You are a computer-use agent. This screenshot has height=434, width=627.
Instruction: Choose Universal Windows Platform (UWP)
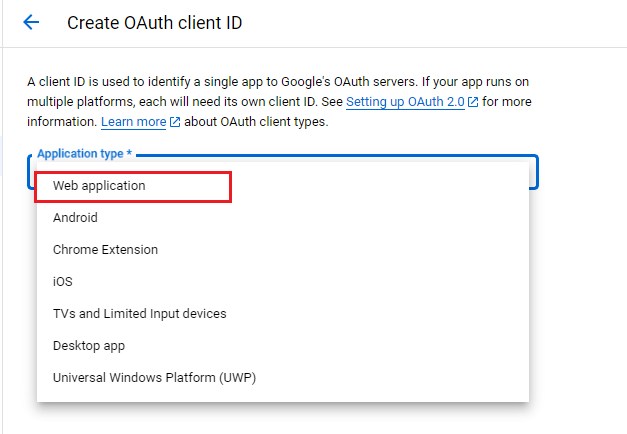pos(283,378)
